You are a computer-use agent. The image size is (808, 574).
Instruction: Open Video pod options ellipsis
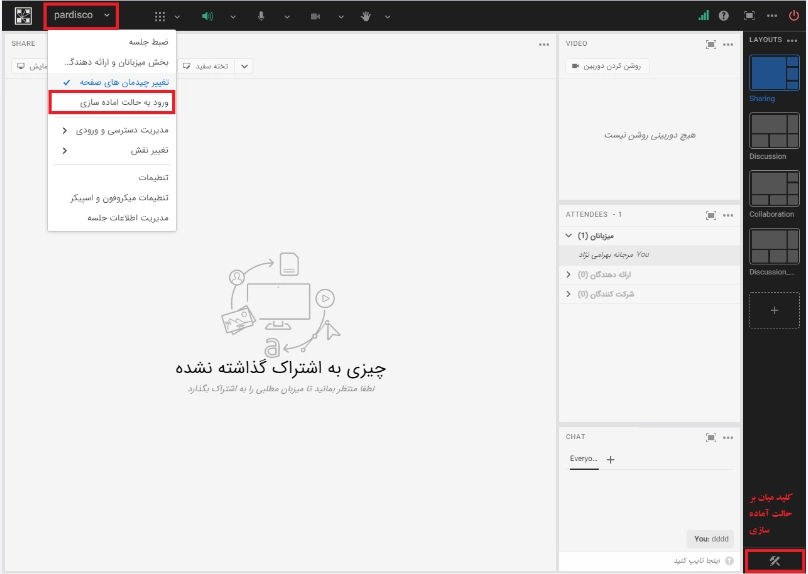pyautogui.click(x=728, y=45)
